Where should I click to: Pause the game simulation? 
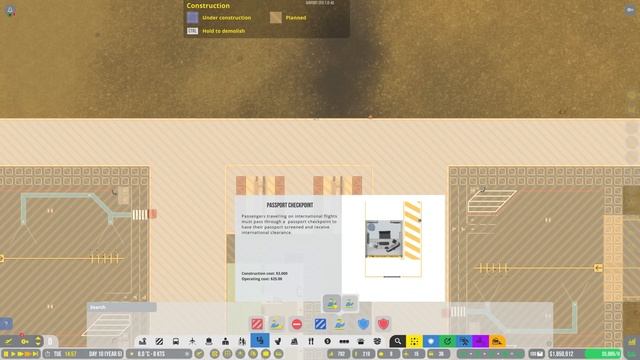click(6, 354)
